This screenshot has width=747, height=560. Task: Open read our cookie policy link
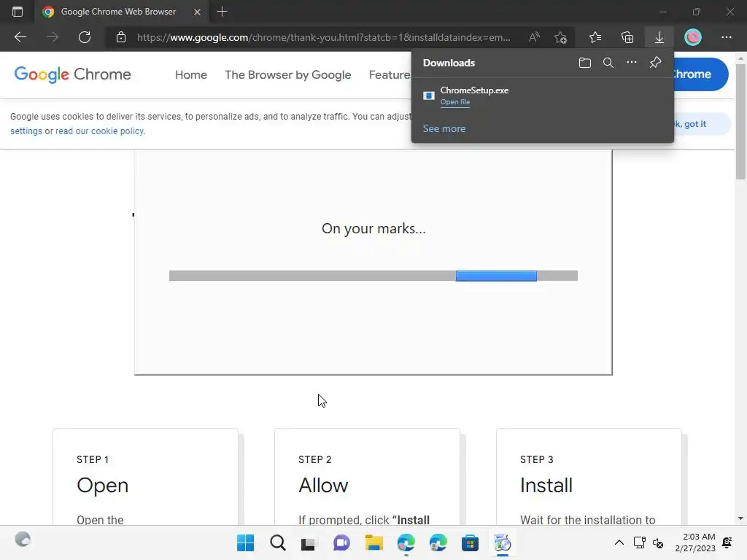[x=100, y=131]
